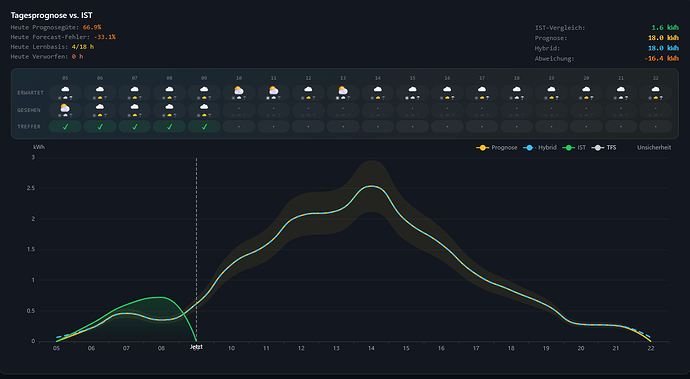The image size is (690, 379).
Task: Select the expected partly-sunny icon for hour 13
Action: pyautogui.click(x=343, y=90)
